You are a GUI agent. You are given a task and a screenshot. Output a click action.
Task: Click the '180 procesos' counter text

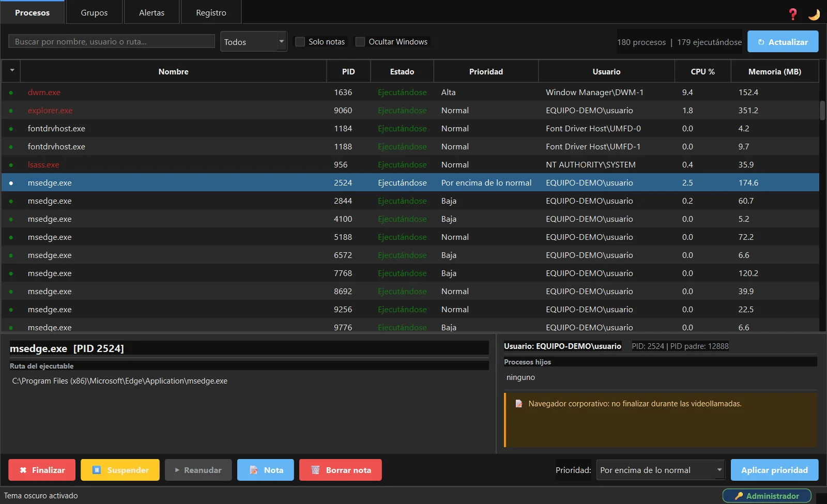641,42
